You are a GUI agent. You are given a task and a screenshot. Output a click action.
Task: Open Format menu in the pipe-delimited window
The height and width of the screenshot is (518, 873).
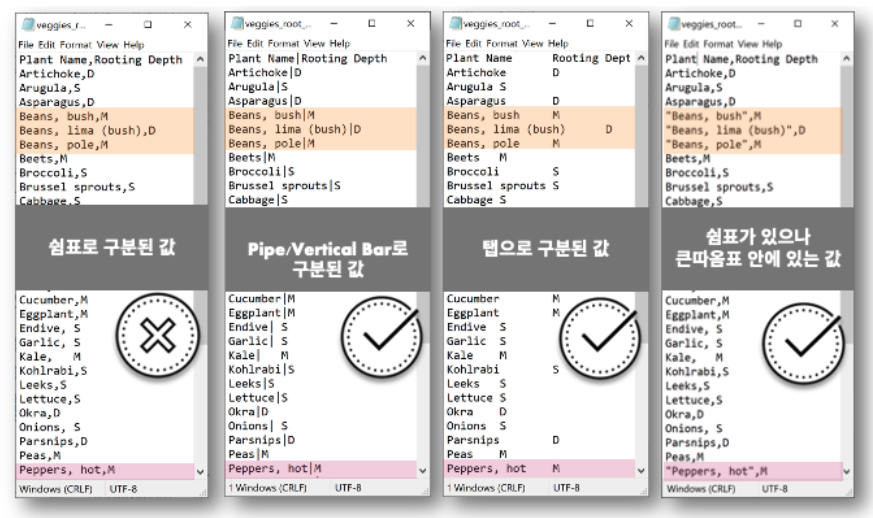click(x=283, y=43)
